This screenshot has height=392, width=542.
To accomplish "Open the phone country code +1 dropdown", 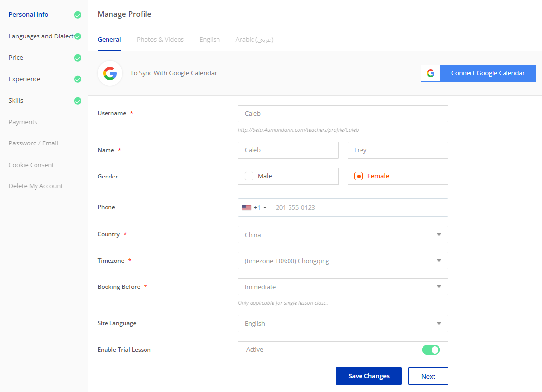I will [254, 208].
